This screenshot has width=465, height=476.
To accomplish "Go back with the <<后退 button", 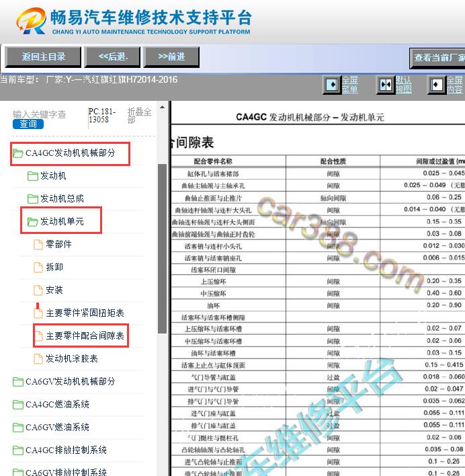I will (x=112, y=56).
